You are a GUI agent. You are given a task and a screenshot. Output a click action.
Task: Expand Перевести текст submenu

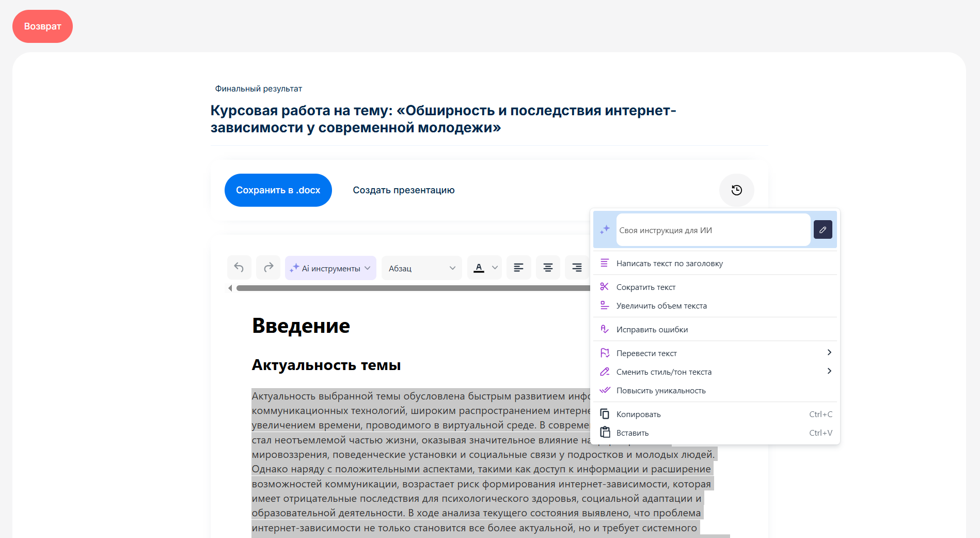pos(829,353)
